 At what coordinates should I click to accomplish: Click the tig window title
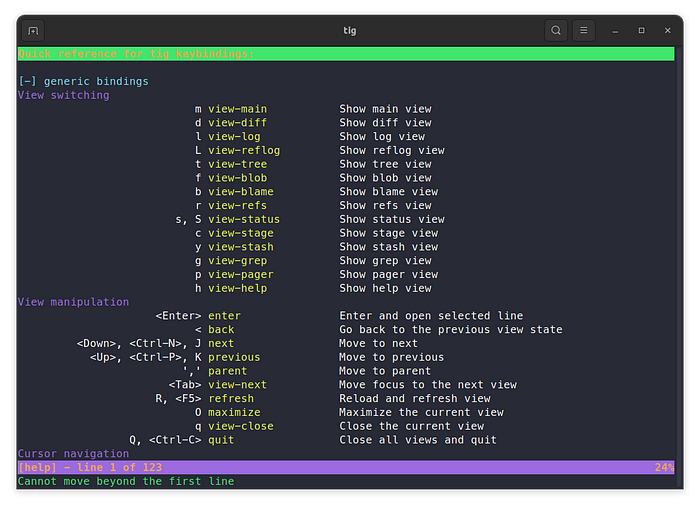tap(350, 30)
